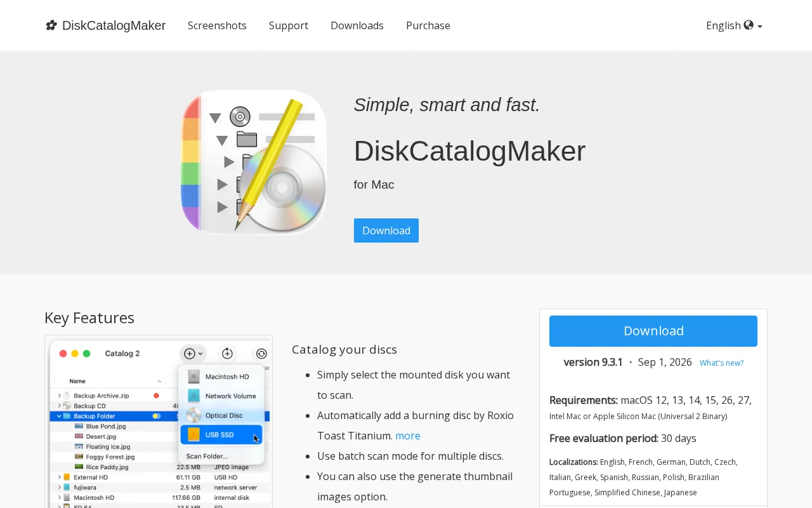Click the small blue Download button in hero
This screenshot has height=508, width=812.
(x=386, y=231)
